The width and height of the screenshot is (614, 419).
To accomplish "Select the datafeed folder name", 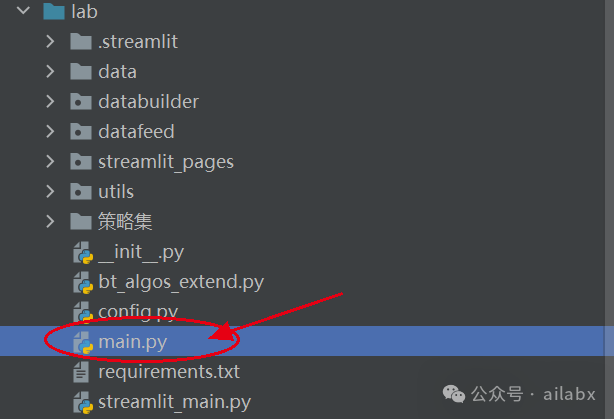I will pos(136,132).
